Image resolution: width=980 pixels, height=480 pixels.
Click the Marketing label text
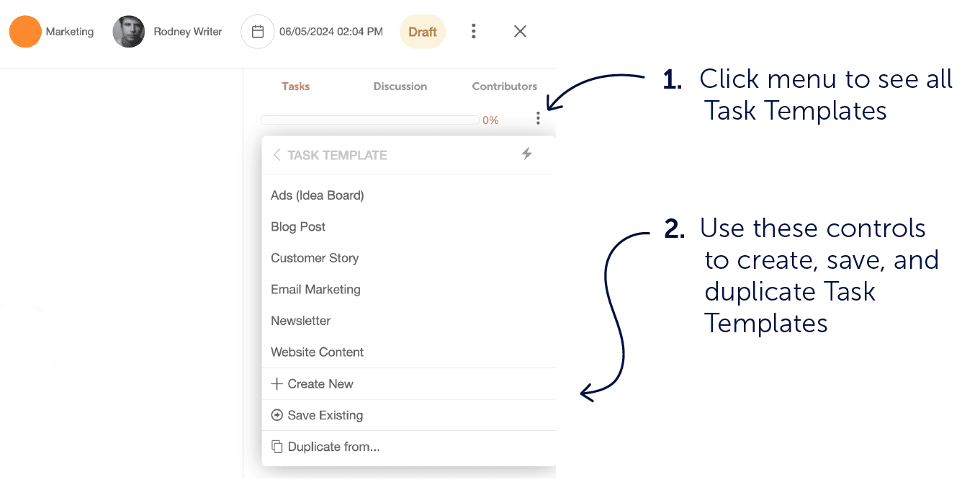pyautogui.click(x=70, y=32)
